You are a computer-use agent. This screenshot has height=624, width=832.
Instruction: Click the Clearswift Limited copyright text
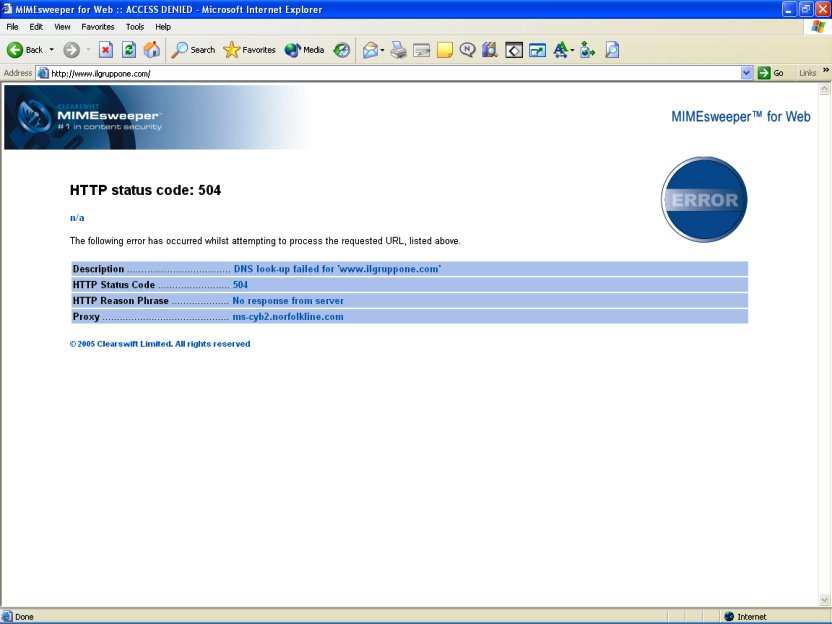point(160,344)
